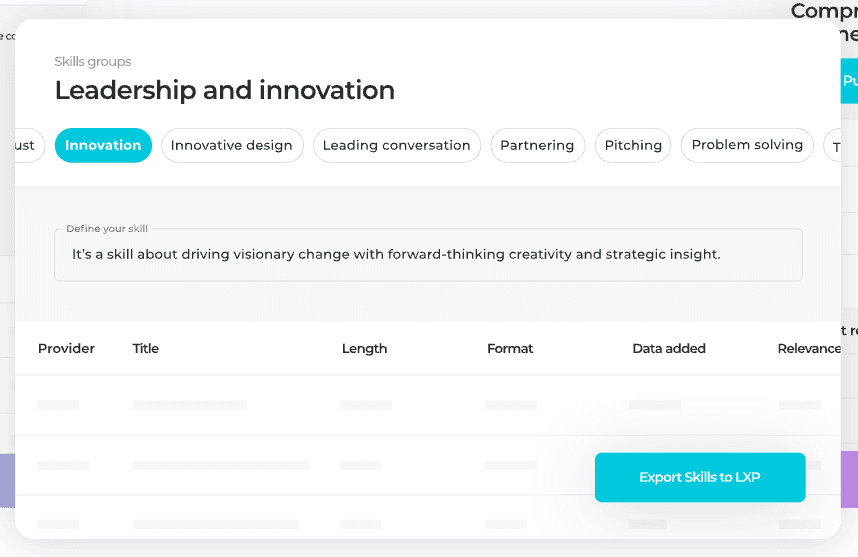Screen dimensions: 858x557
Task: Choose the Partnering skill chip
Action: pyautogui.click(x=537, y=145)
